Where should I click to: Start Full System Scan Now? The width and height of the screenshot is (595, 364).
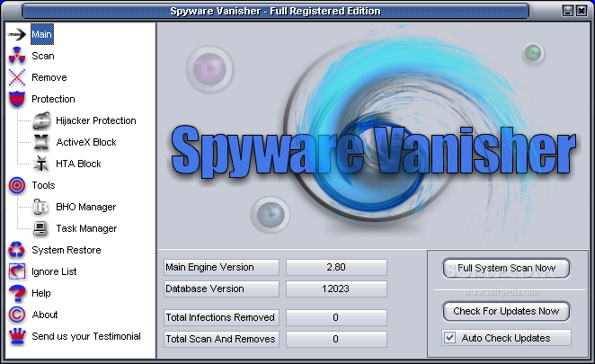506,269
